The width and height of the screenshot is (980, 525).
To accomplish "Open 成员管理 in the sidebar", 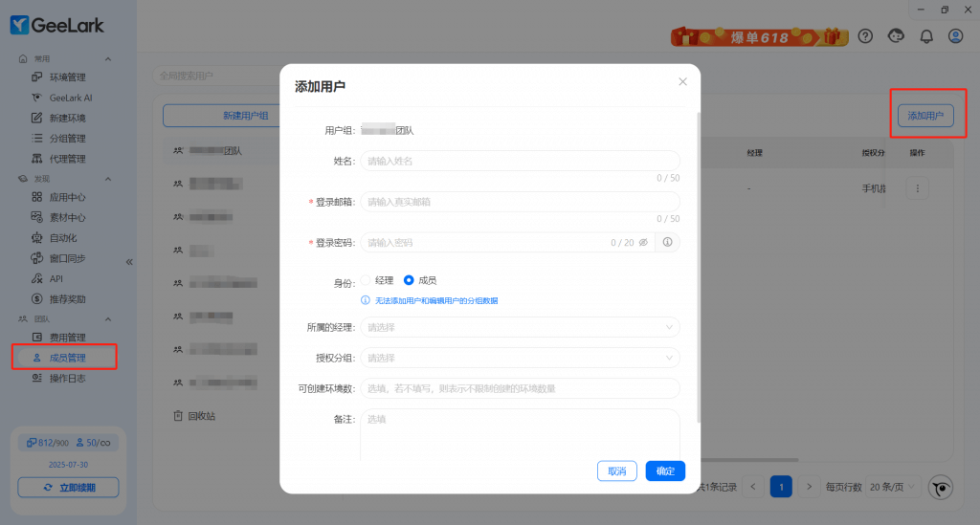I will [67, 358].
